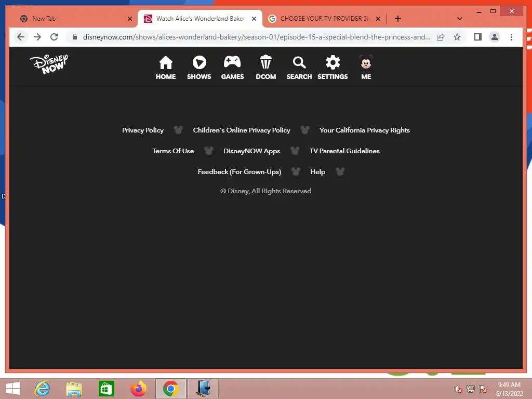Switch to CHOOSE YOUR TV PROVIDER tab
The width and height of the screenshot is (532, 399).
[x=324, y=19]
